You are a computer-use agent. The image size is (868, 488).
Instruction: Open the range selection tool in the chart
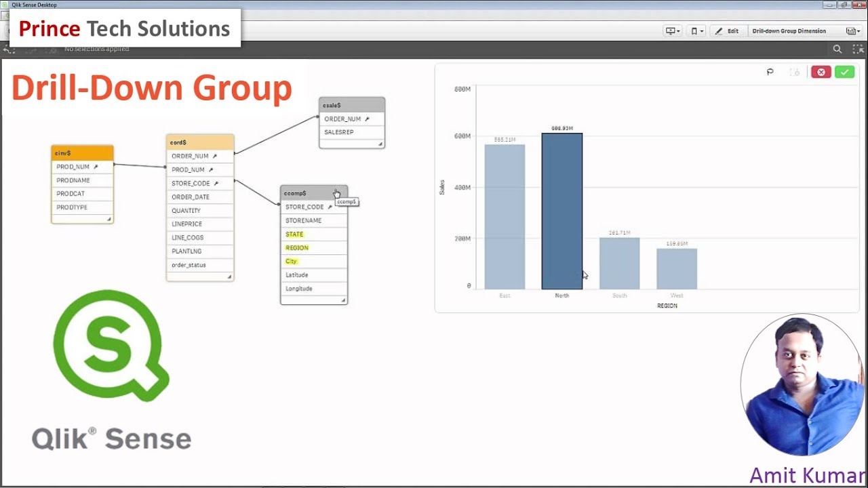[x=795, y=72]
